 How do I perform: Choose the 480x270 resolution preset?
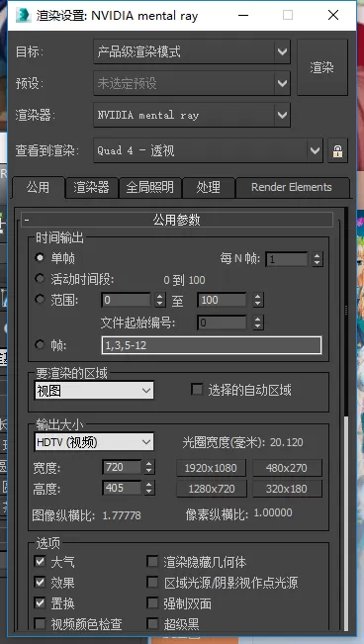[x=287, y=468]
